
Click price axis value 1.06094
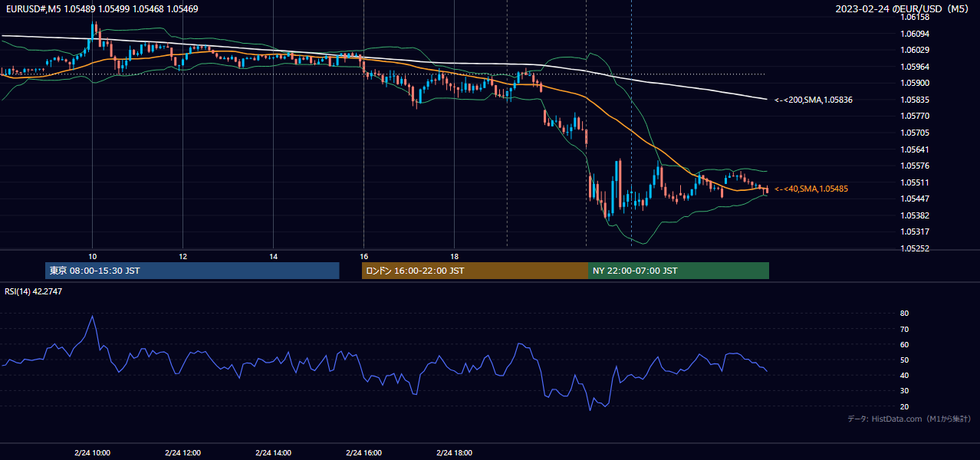tap(915, 34)
